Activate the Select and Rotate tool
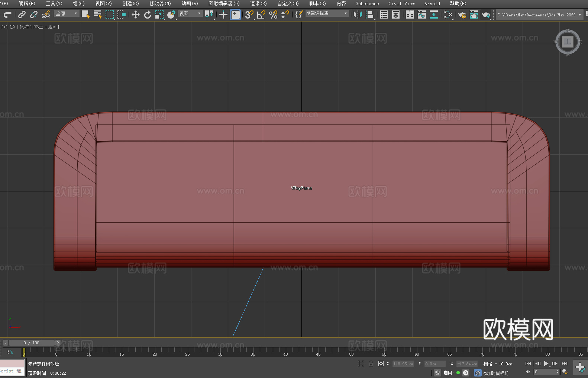The height and width of the screenshot is (378, 588). pyautogui.click(x=148, y=14)
